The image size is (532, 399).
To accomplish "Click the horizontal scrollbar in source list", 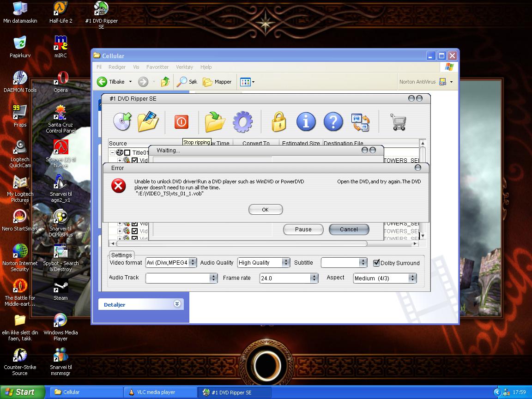I will click(242, 244).
